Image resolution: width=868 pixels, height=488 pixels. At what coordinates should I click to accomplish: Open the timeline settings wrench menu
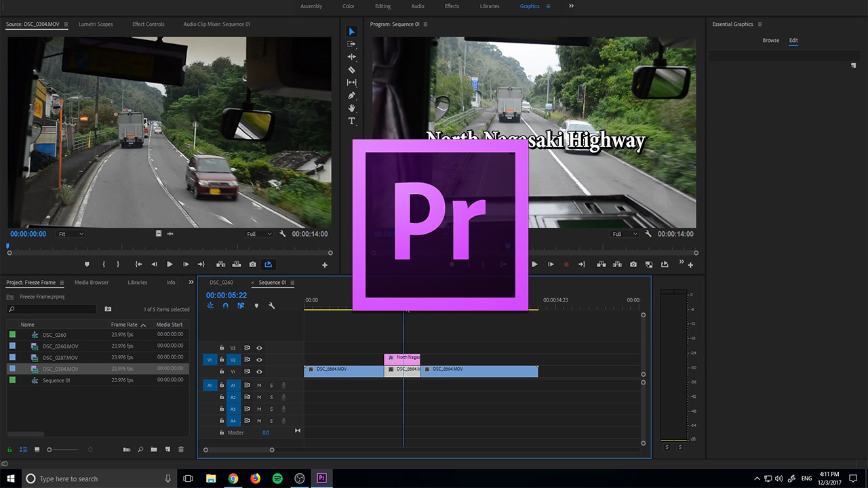coord(271,306)
